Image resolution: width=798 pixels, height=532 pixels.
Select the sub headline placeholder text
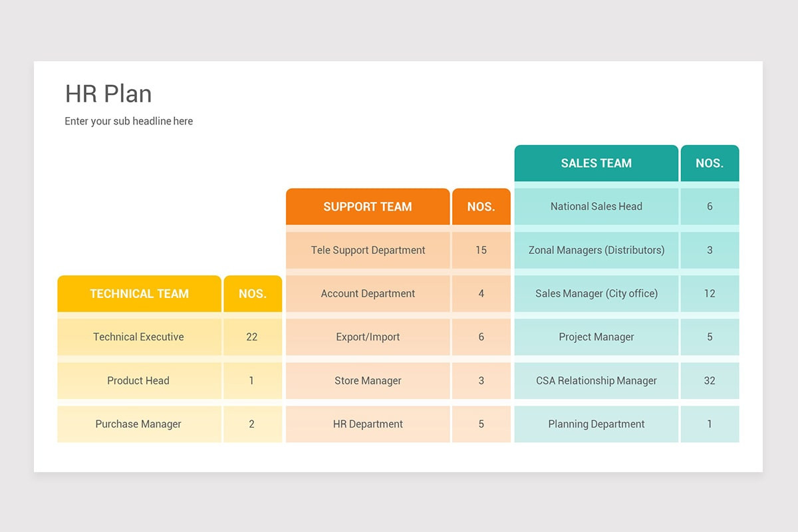click(128, 121)
